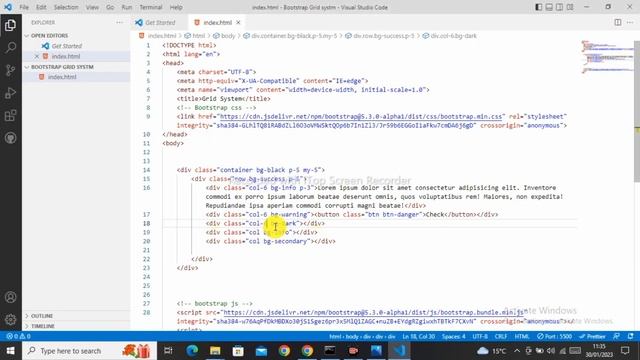Open the Explorer view in activity bar

coord(11,25)
